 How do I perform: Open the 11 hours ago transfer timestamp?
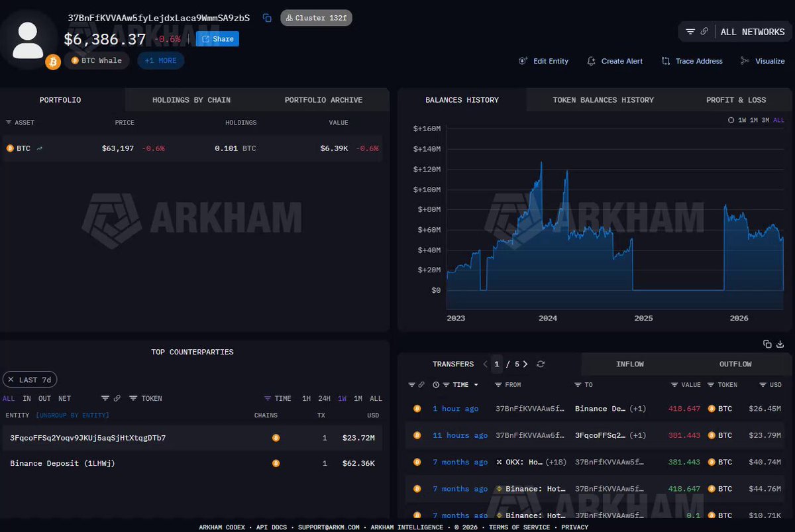pos(460,435)
